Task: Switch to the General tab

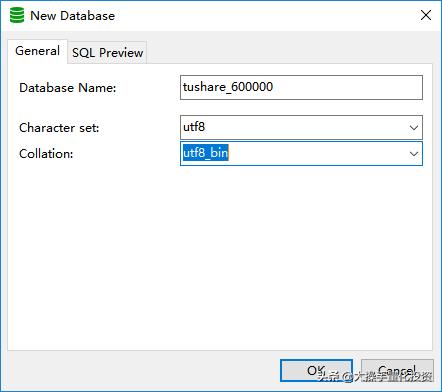Action: 37,51
